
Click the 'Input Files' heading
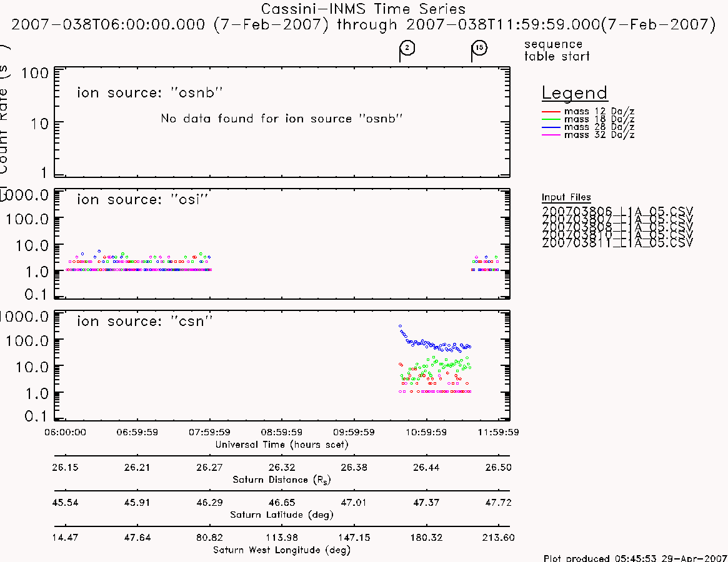click(x=566, y=197)
